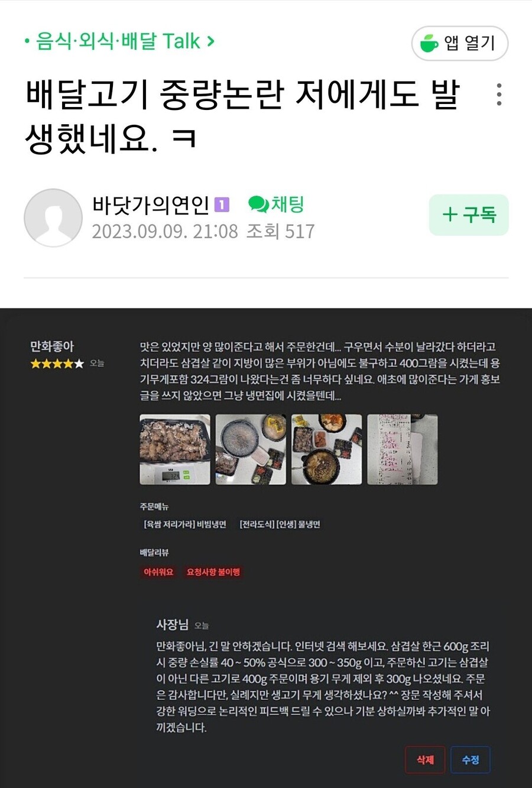
Task: Click the red 삭제 button
Action: [425, 760]
